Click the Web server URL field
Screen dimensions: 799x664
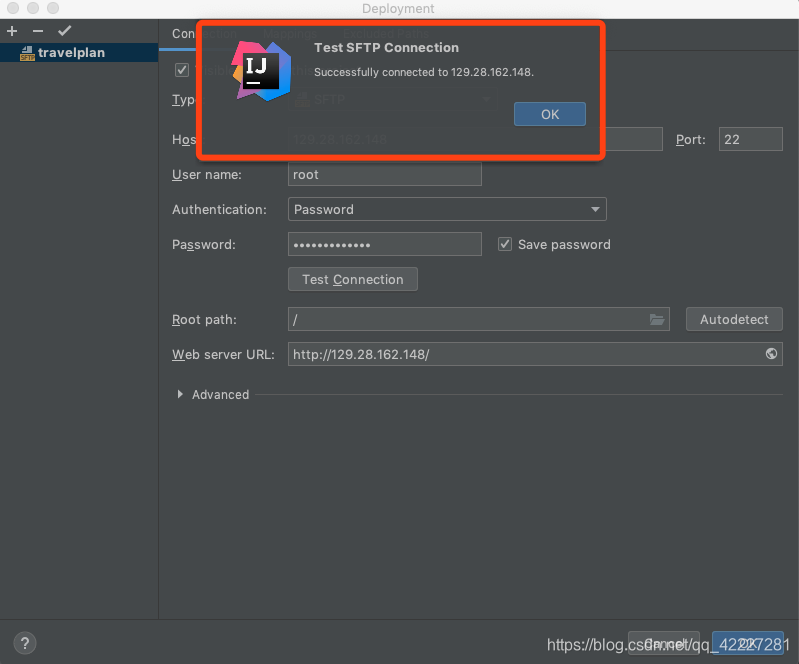[535, 354]
